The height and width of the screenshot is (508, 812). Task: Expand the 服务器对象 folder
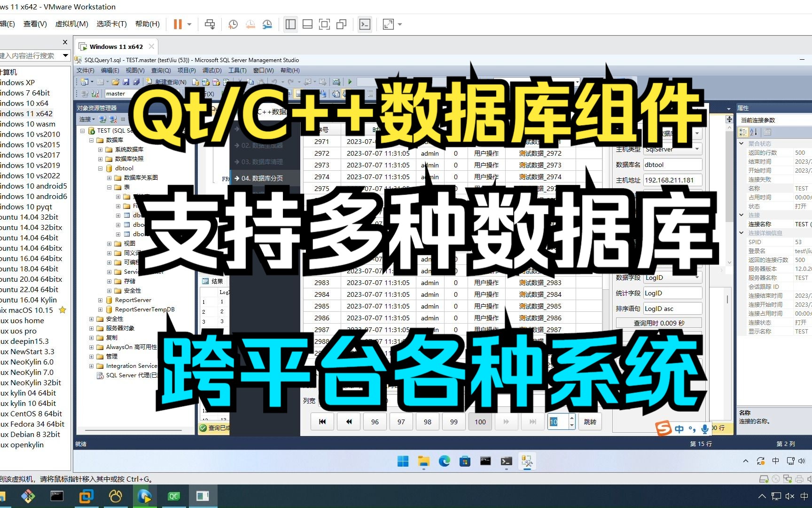(92, 328)
